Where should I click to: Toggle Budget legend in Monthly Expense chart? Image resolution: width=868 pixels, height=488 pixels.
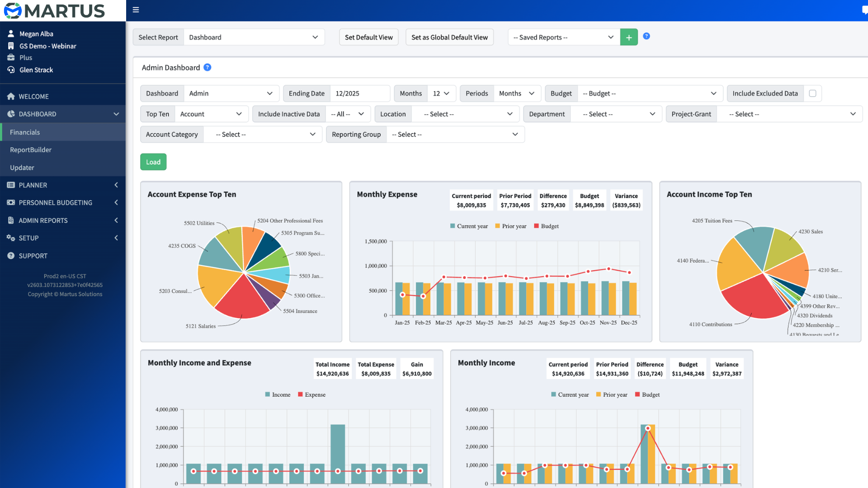click(546, 226)
